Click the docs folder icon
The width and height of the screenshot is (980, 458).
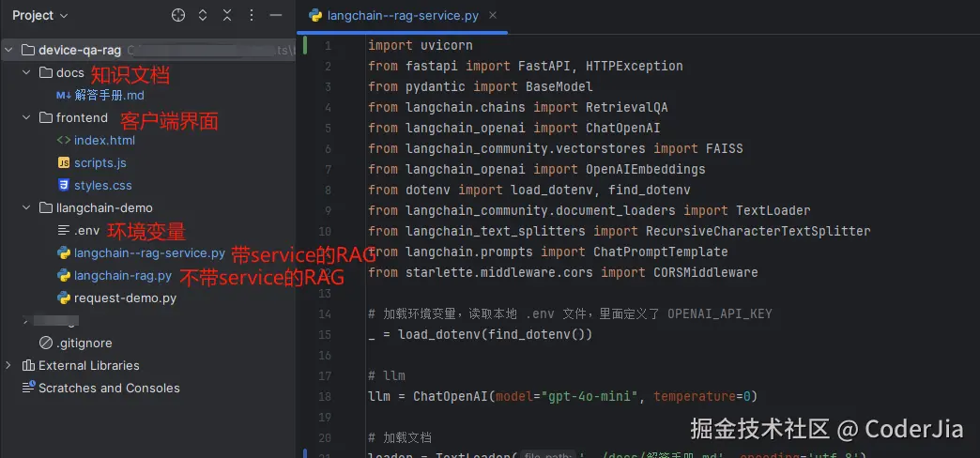(x=46, y=72)
